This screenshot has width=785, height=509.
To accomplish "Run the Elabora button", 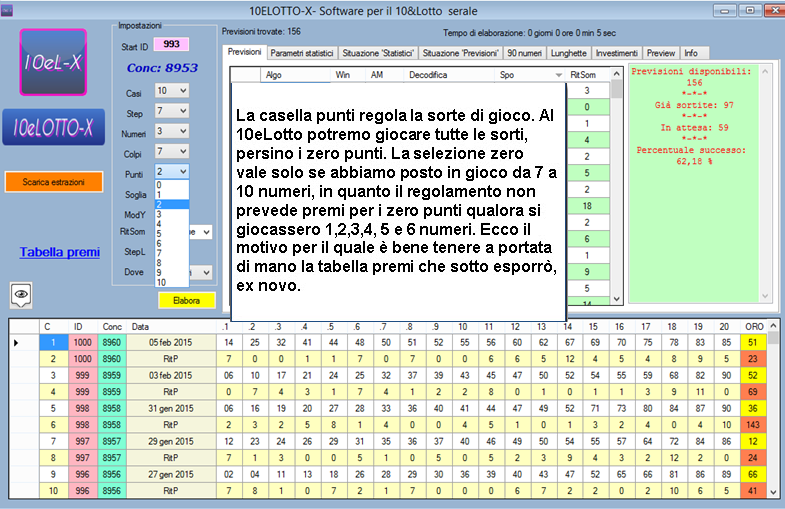I will pyautogui.click(x=186, y=300).
